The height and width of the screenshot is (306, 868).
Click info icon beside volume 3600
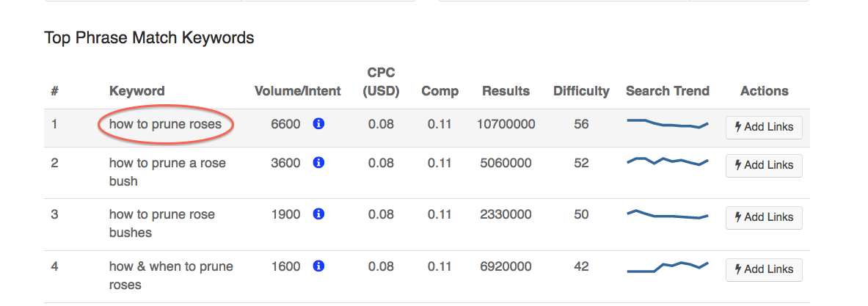pyautogui.click(x=318, y=163)
